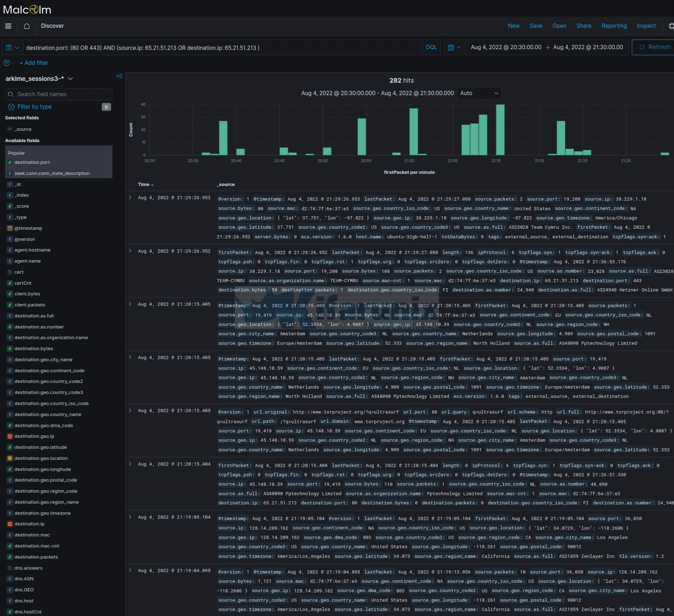
Task: Click the _source field type icon
Action: point(10,129)
